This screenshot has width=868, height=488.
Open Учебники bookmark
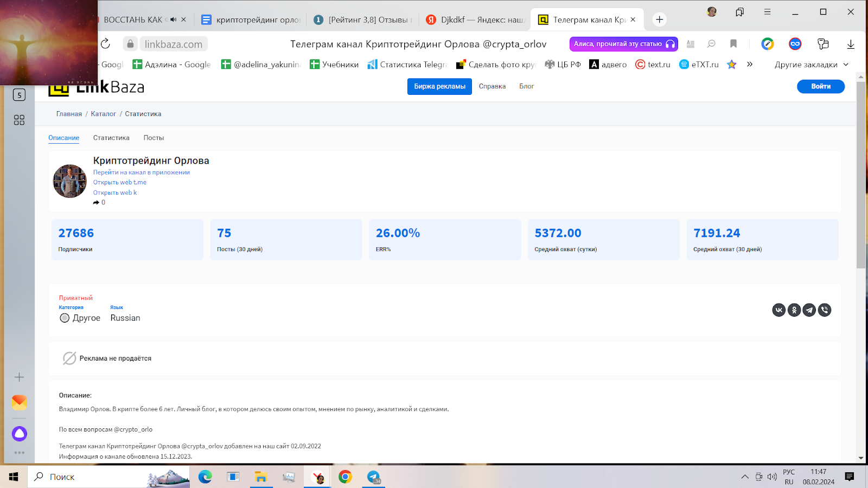[334, 65]
